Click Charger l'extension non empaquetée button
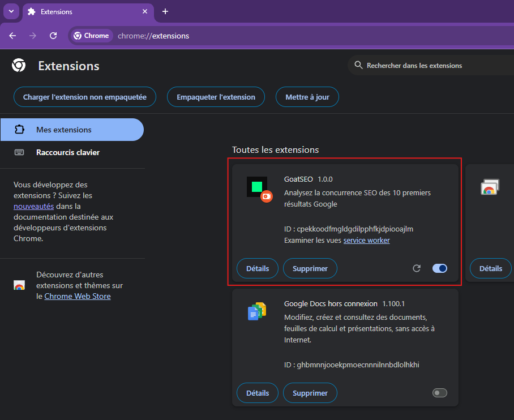The height and width of the screenshot is (420, 514). pos(85,97)
